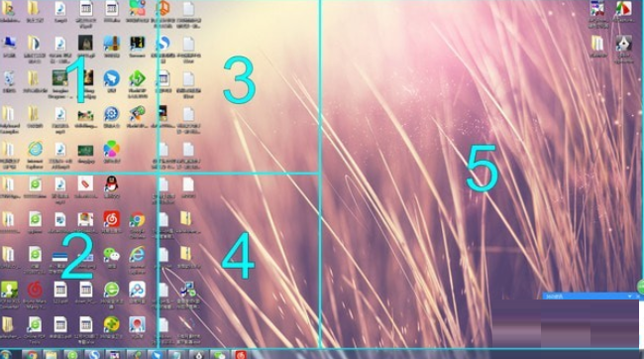The image size is (644, 359).
Task: Select the WinRAR-style archive desktop shortcut
Action: tap(111, 43)
